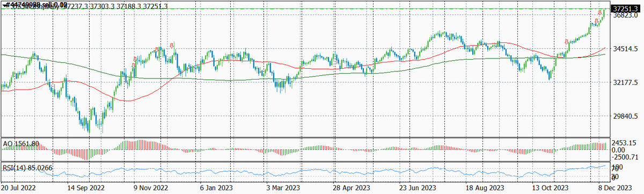Select the 14 Sep 2022 date label

[86, 189]
